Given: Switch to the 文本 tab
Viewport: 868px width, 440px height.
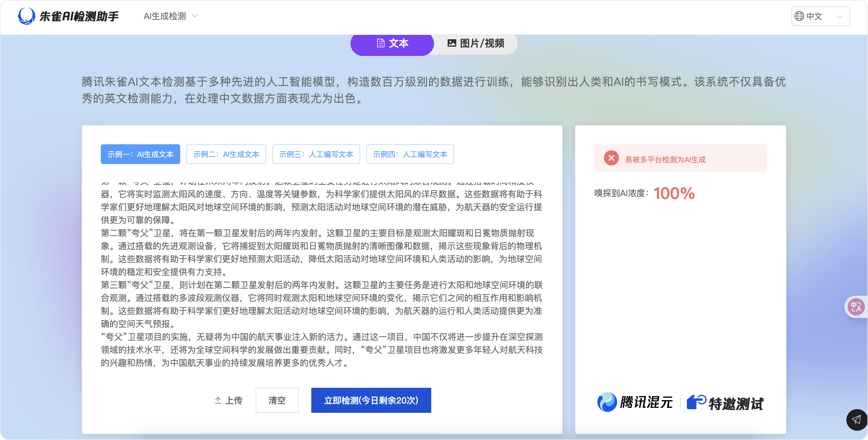Looking at the screenshot, I should tap(392, 43).
